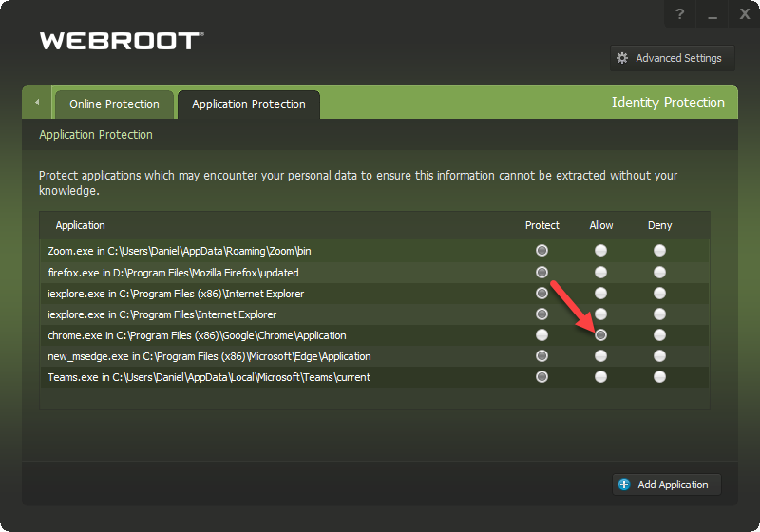Viewport: 760px width, 532px height.
Task: Set iexplore.exe (x86) to Allow
Action: (x=600, y=294)
